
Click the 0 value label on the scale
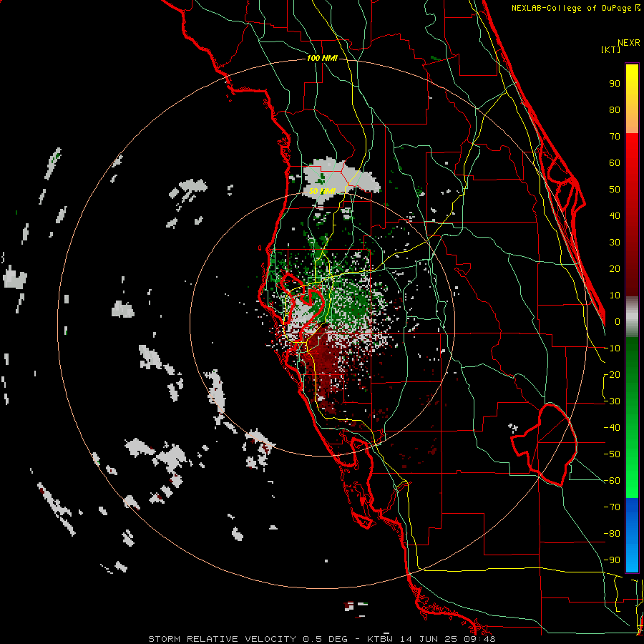[617, 321]
